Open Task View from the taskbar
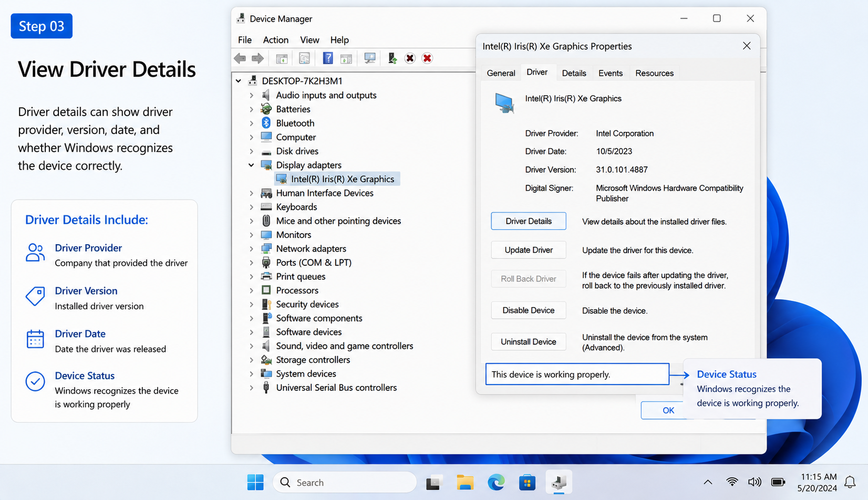Screen dimensions: 868x500 coord(434,482)
